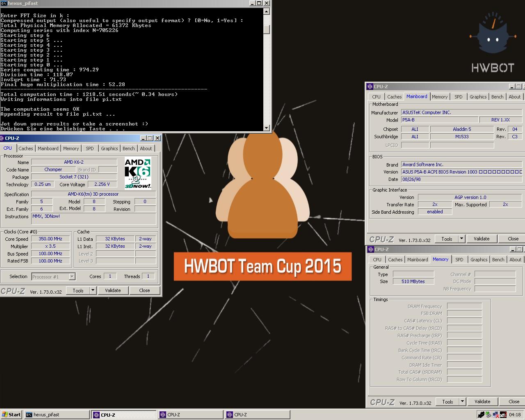This screenshot has height=420, width=525.
Task: Click Close button in left CPU-Z window
Action: [144, 290]
